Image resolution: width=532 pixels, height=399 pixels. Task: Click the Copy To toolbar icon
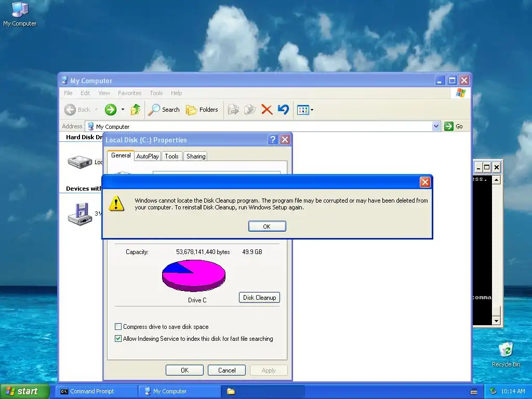(x=250, y=110)
